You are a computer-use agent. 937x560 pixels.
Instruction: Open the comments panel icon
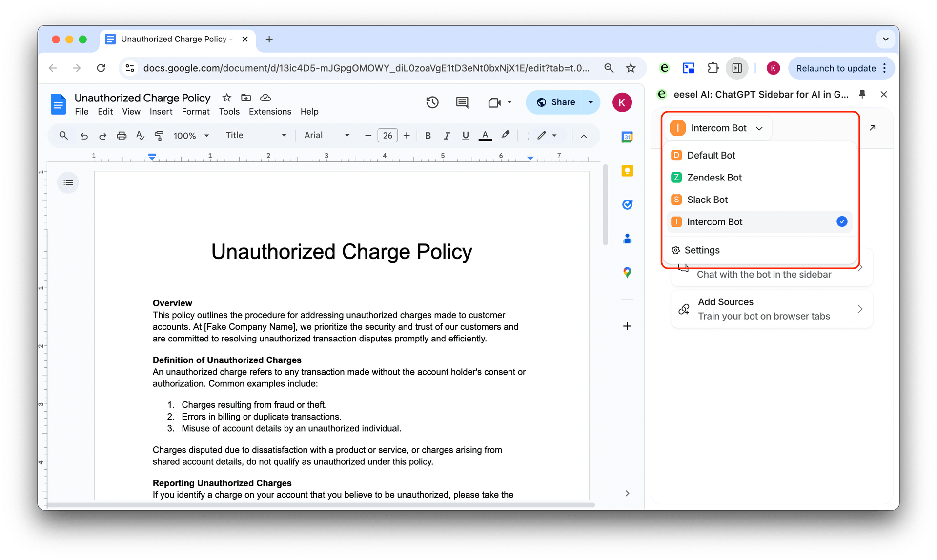[462, 102]
